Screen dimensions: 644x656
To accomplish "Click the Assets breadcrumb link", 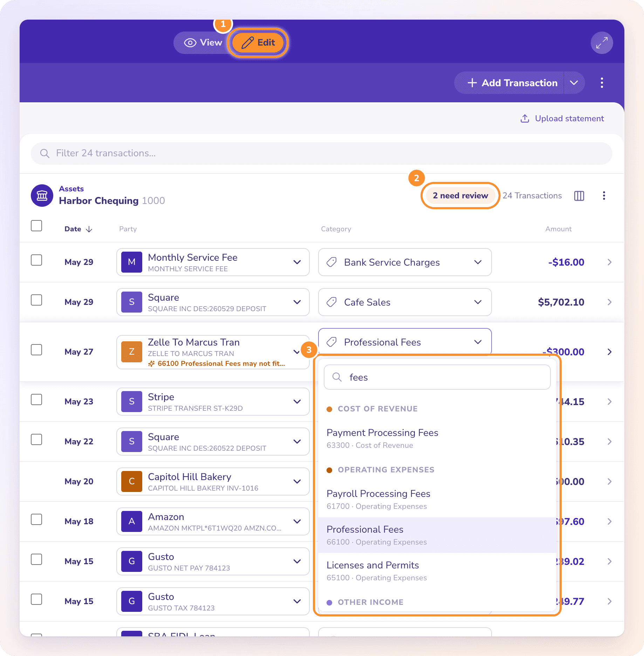I will click(71, 189).
